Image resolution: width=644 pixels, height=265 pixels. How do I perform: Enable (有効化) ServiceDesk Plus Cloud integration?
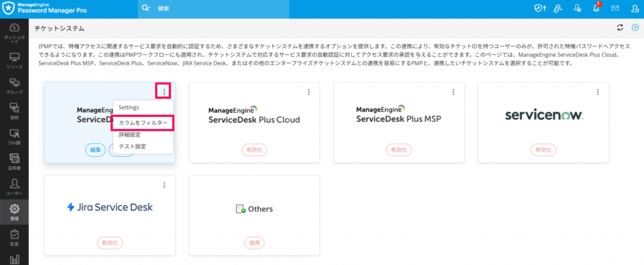tap(254, 150)
